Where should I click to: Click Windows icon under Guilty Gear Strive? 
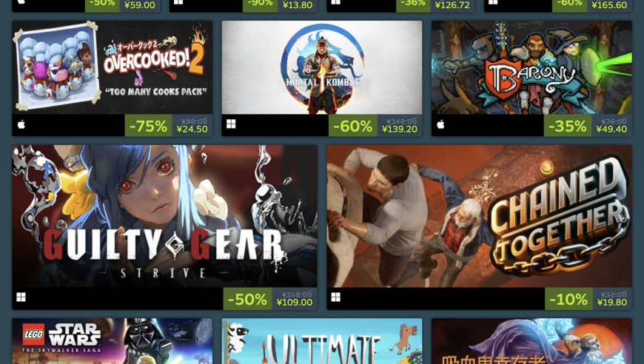(x=21, y=297)
